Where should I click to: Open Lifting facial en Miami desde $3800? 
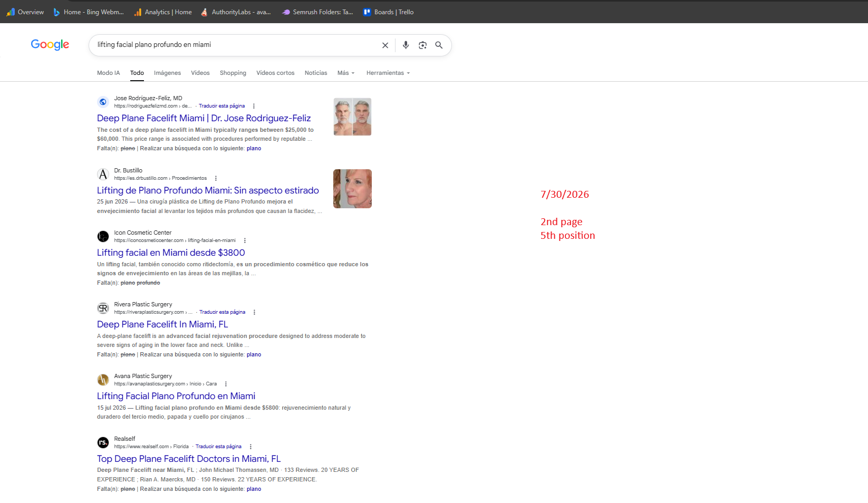click(x=171, y=253)
